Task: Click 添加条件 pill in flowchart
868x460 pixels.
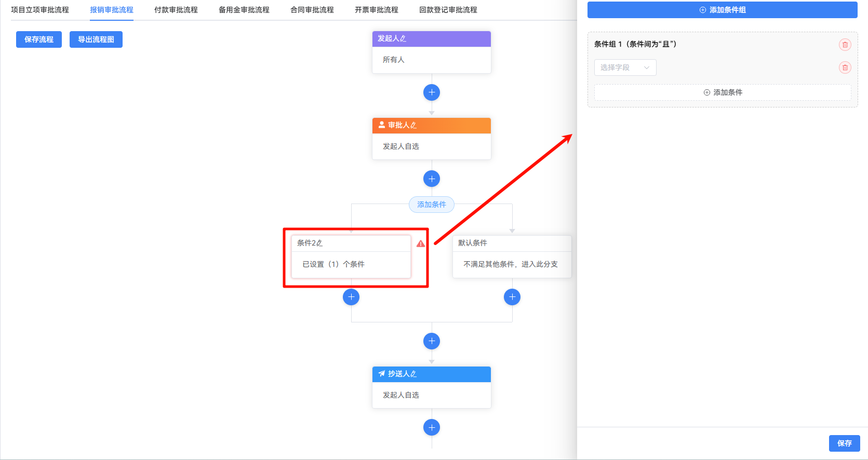Action: 432,205
